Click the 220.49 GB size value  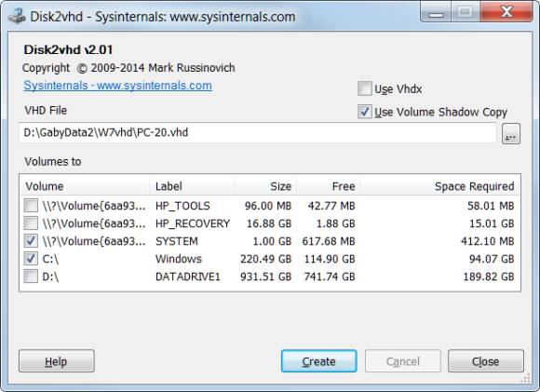click(266, 259)
